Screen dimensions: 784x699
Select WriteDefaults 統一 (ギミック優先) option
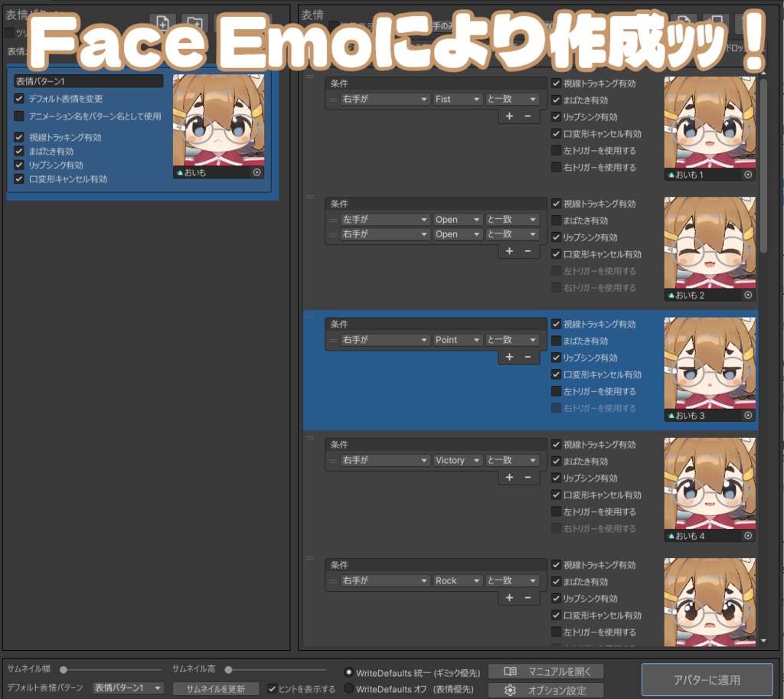click(x=349, y=672)
